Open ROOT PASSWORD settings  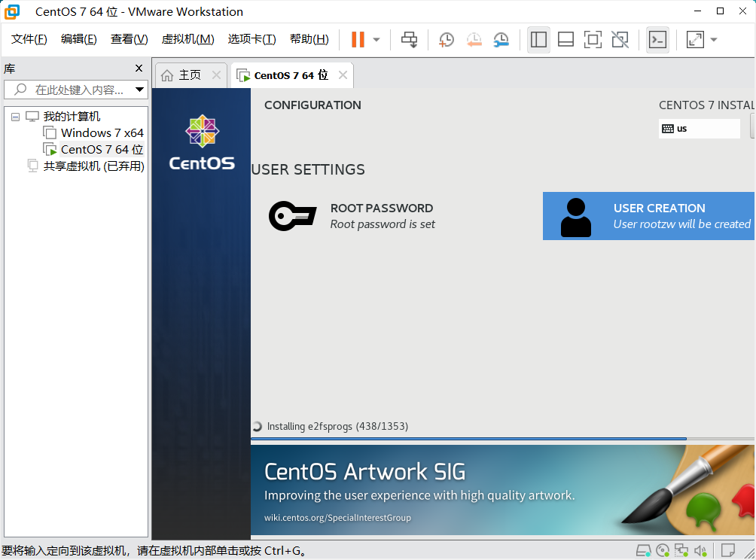pyautogui.click(x=382, y=216)
